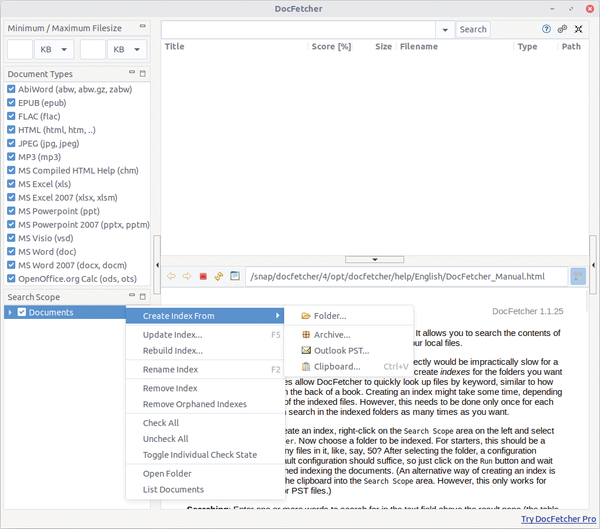Focus the minimum filesize input box
Viewport: 600px width, 529px height.
tap(20, 49)
